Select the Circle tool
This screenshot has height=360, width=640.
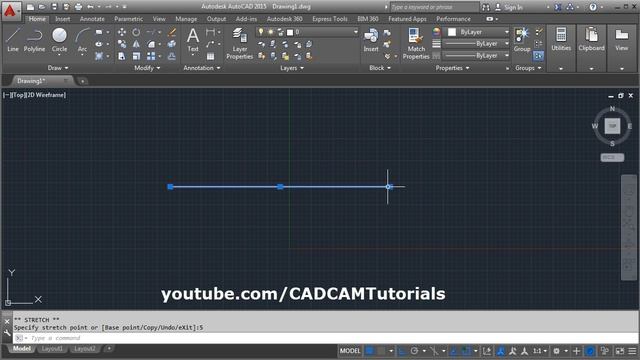pos(59,40)
